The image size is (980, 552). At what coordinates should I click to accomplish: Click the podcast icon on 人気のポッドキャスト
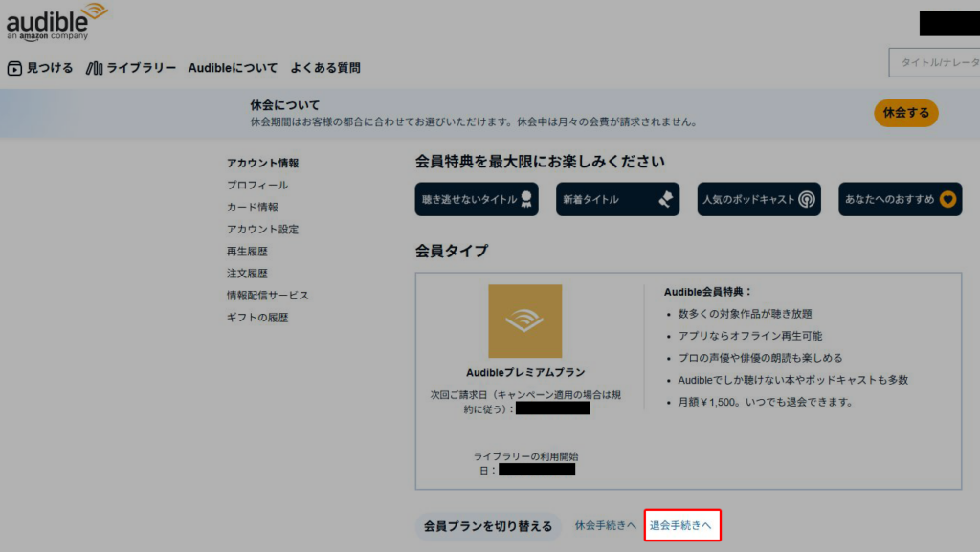click(808, 199)
